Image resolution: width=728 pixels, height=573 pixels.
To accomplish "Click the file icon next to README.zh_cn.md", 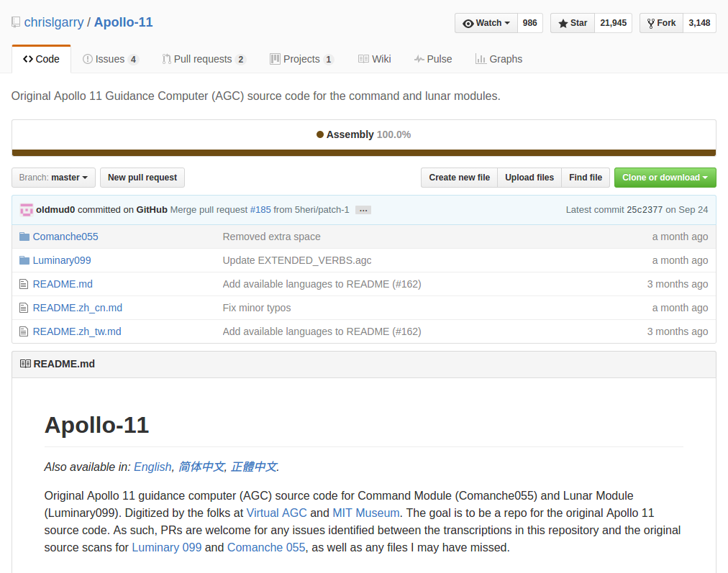I will (24, 308).
